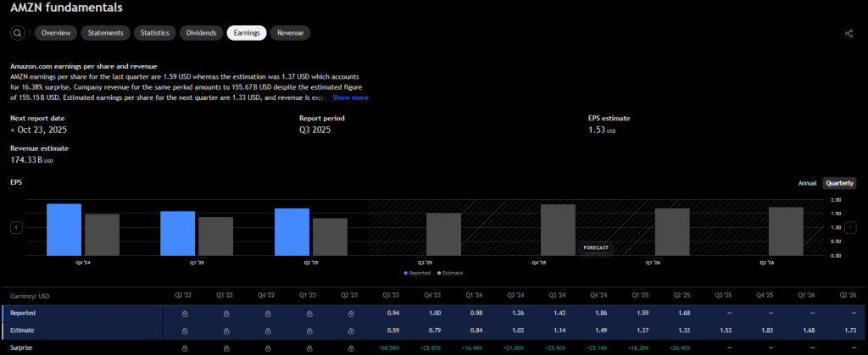Click the Q3 '24 column header
Viewport: 868px width, 355px height.
point(558,297)
